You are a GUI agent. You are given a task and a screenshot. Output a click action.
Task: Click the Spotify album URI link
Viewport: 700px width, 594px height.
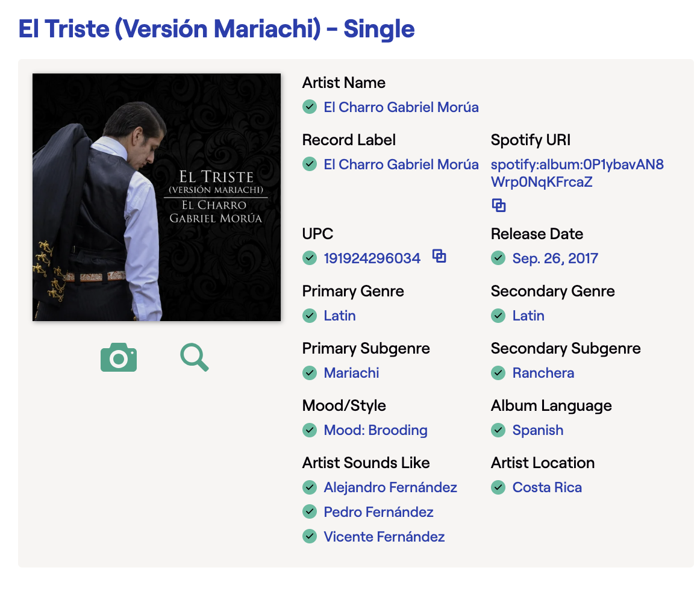[577, 173]
